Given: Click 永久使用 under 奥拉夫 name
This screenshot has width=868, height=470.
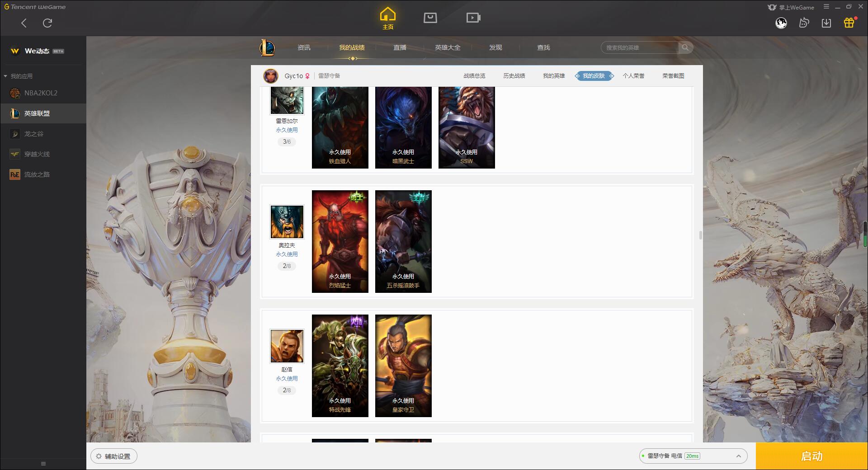Looking at the screenshot, I should [x=287, y=254].
